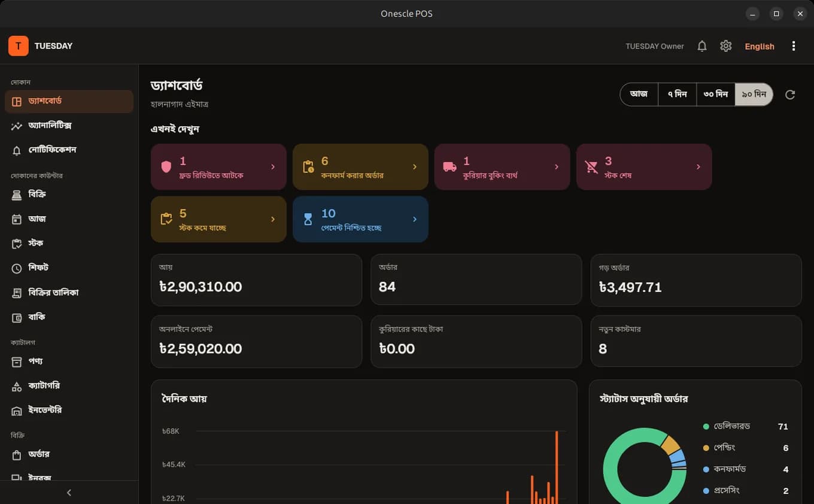Image resolution: width=814 pixels, height=504 pixels.
Task: Open settings with the gear icon
Action: click(726, 46)
